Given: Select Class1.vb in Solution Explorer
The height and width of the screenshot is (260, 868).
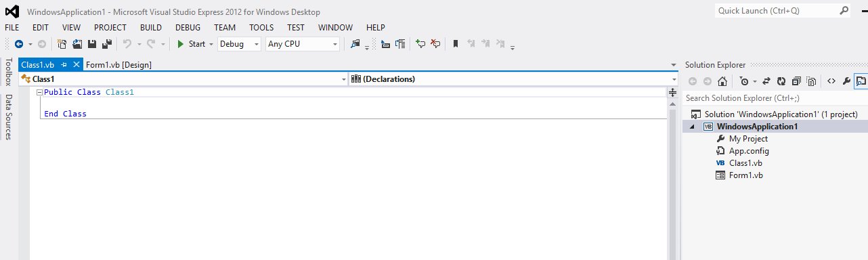Looking at the screenshot, I should [x=745, y=163].
